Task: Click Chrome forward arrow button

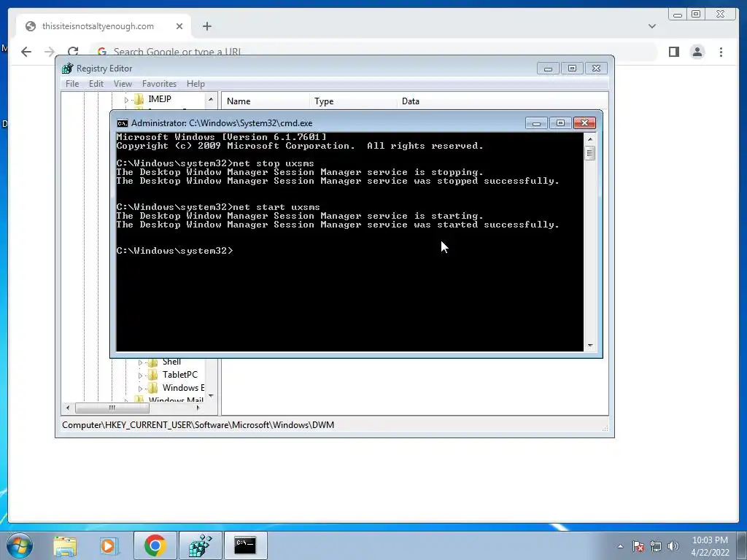Action: (x=50, y=52)
